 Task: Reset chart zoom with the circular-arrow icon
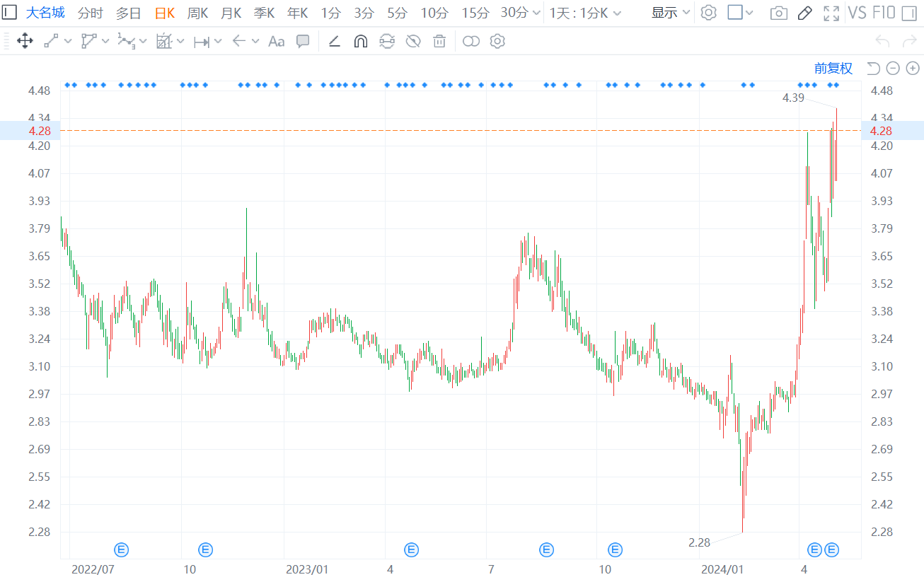(x=873, y=68)
